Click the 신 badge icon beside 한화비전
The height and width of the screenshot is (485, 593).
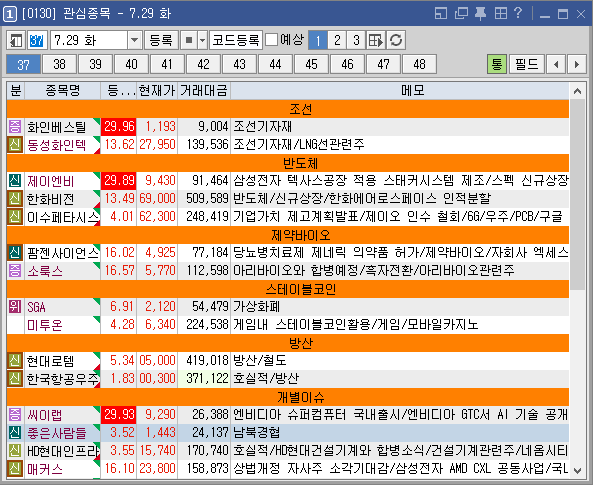tap(15, 198)
